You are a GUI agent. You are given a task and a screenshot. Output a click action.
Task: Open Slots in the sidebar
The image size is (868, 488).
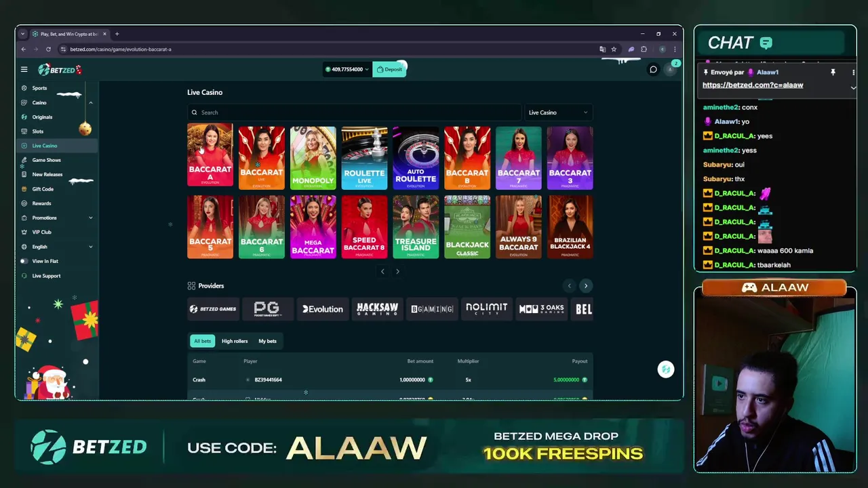coord(37,131)
